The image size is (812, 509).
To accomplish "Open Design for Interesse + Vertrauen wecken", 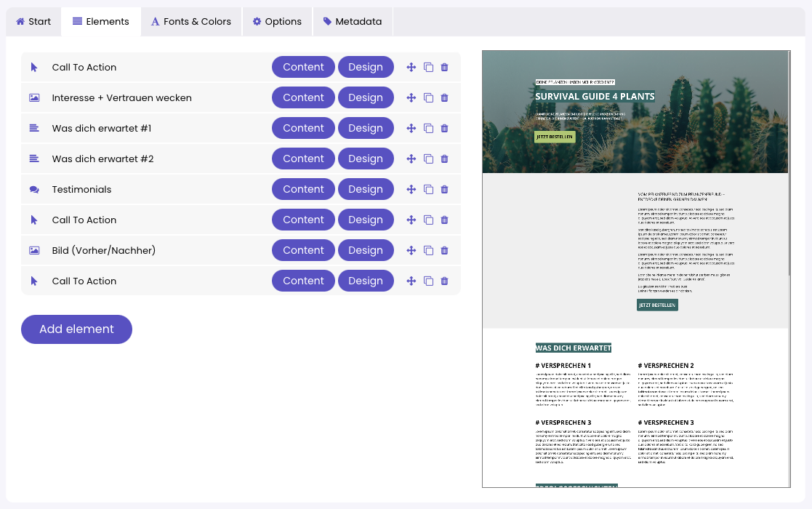I will pyautogui.click(x=365, y=97).
